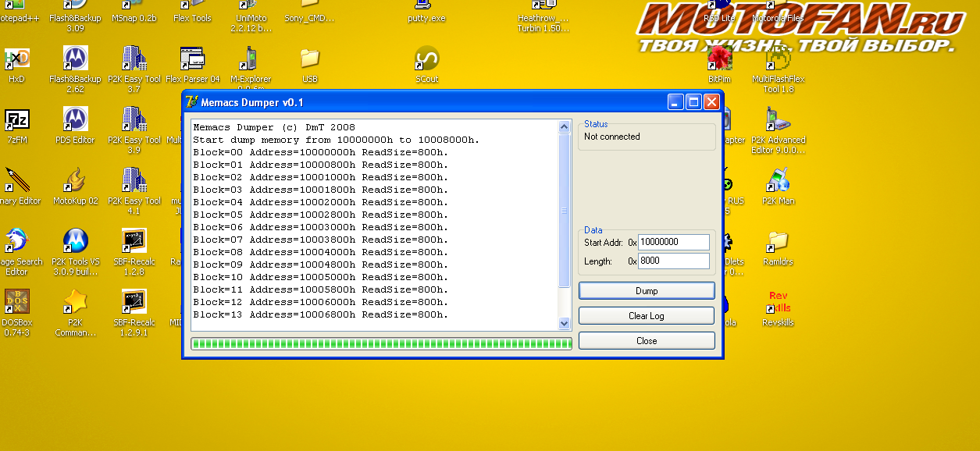Focus the Start Addr input field
Viewport: 980px width, 451px height.
[674, 242]
